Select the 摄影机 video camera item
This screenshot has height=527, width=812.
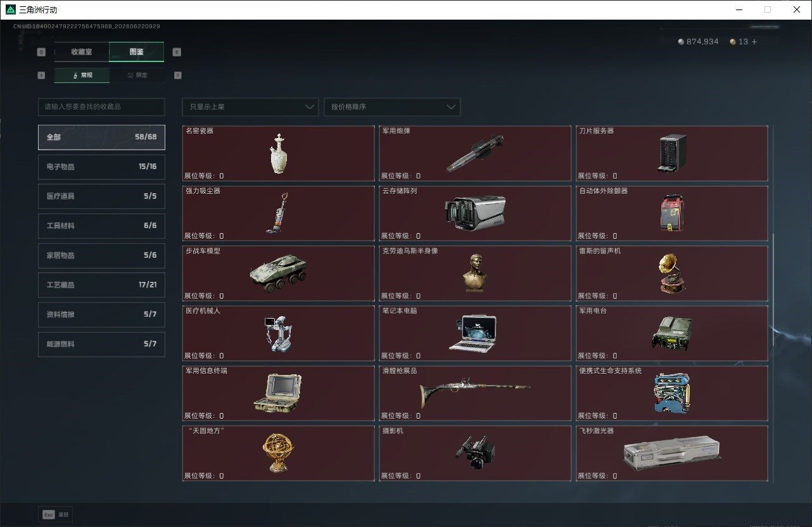[475, 454]
